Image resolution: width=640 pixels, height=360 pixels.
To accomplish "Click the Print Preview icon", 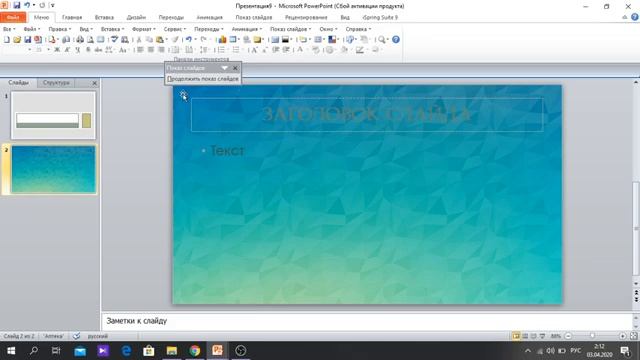I will point(90,40).
